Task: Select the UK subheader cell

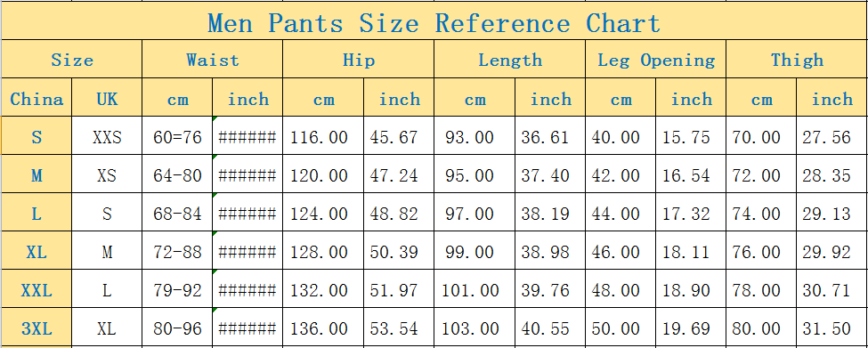Action: pos(107,97)
